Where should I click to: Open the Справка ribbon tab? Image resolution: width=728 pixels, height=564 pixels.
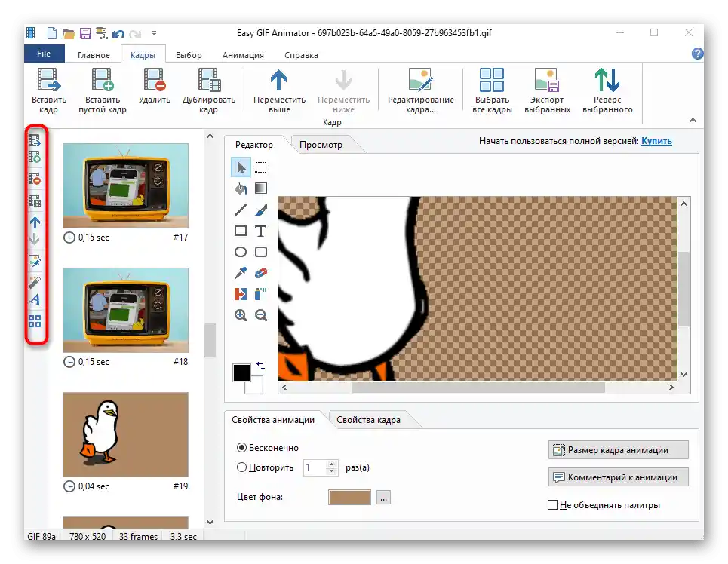coord(301,55)
